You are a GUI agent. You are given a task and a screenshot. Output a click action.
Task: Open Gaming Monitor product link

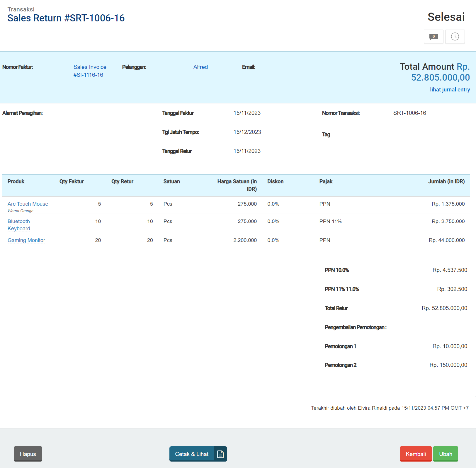click(x=26, y=240)
